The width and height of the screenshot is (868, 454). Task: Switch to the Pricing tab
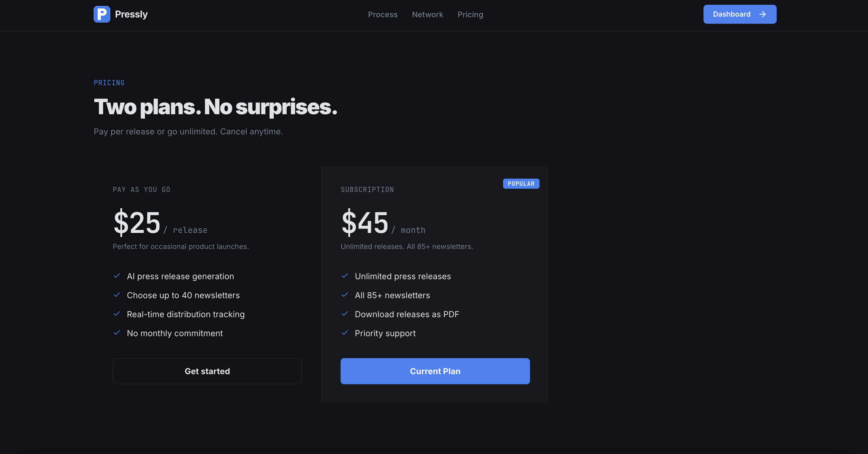tap(470, 14)
